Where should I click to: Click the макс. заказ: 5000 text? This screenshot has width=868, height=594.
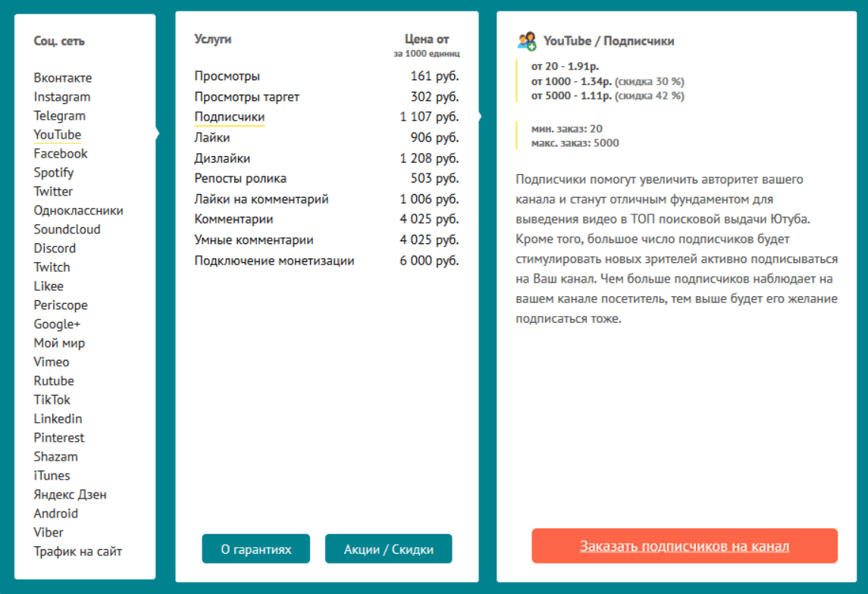click(x=575, y=142)
